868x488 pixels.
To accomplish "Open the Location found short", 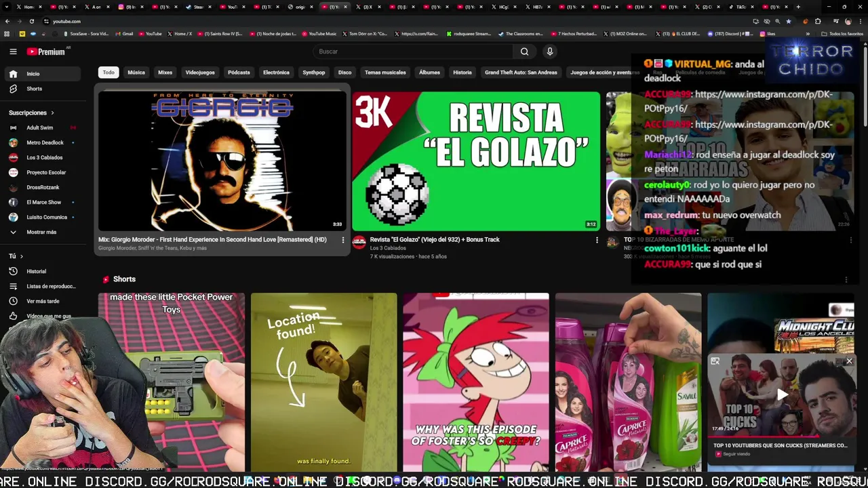I will 323,382.
